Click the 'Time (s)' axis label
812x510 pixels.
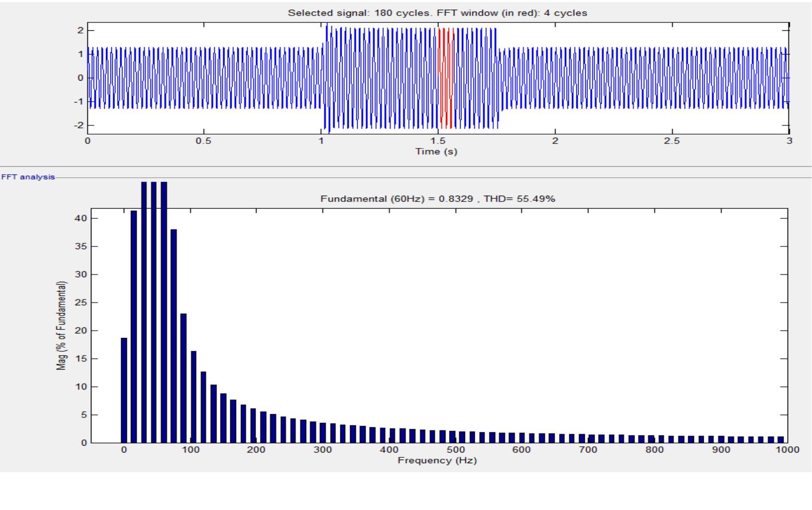[437, 152]
